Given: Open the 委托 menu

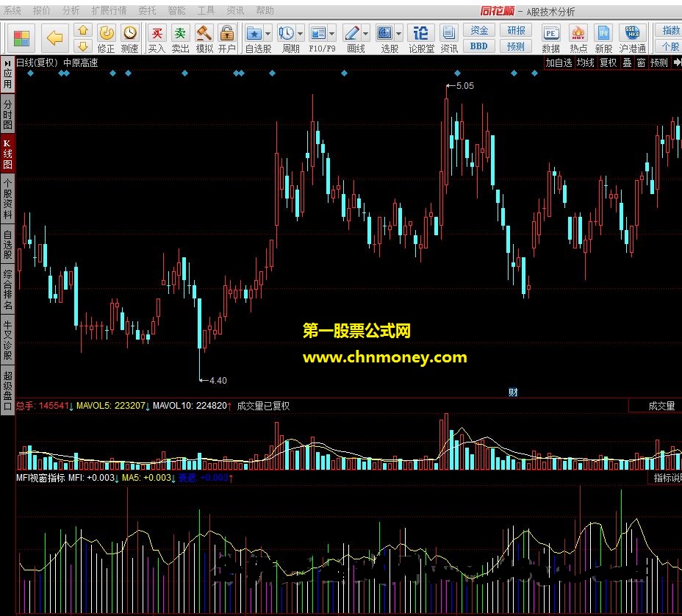Looking at the screenshot, I should (x=147, y=10).
